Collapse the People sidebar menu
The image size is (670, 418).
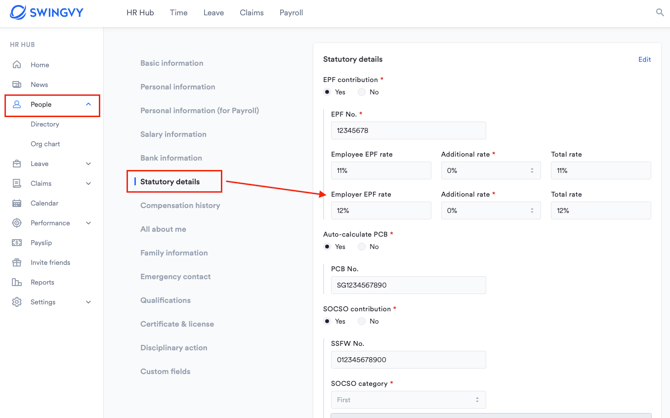click(x=88, y=104)
